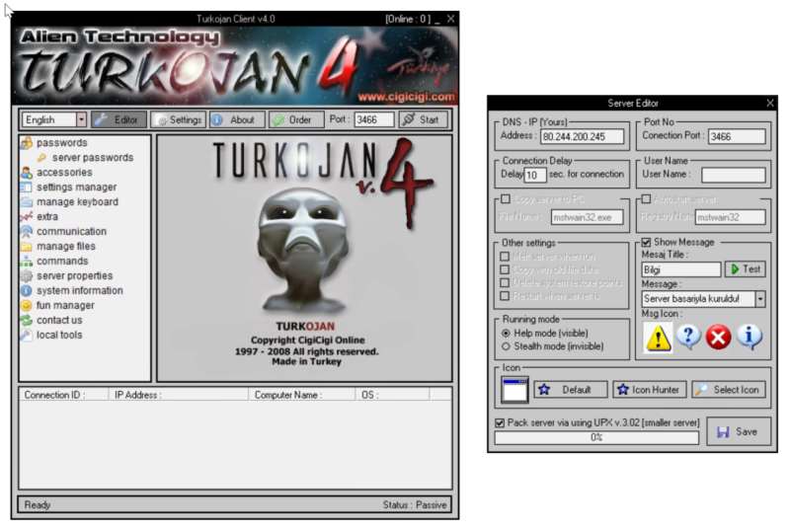Click the server properties gear icon
This screenshot has height=532, width=790.
coord(27,276)
